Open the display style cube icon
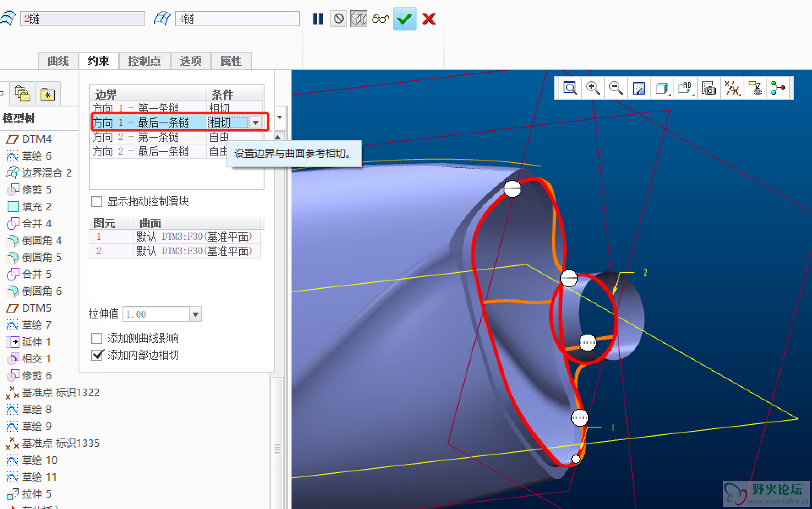This screenshot has width=812, height=509. coord(661,88)
